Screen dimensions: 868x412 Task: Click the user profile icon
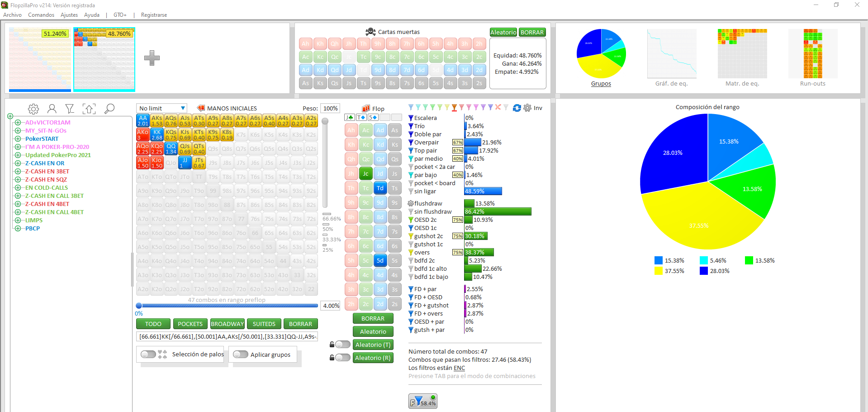(x=52, y=109)
